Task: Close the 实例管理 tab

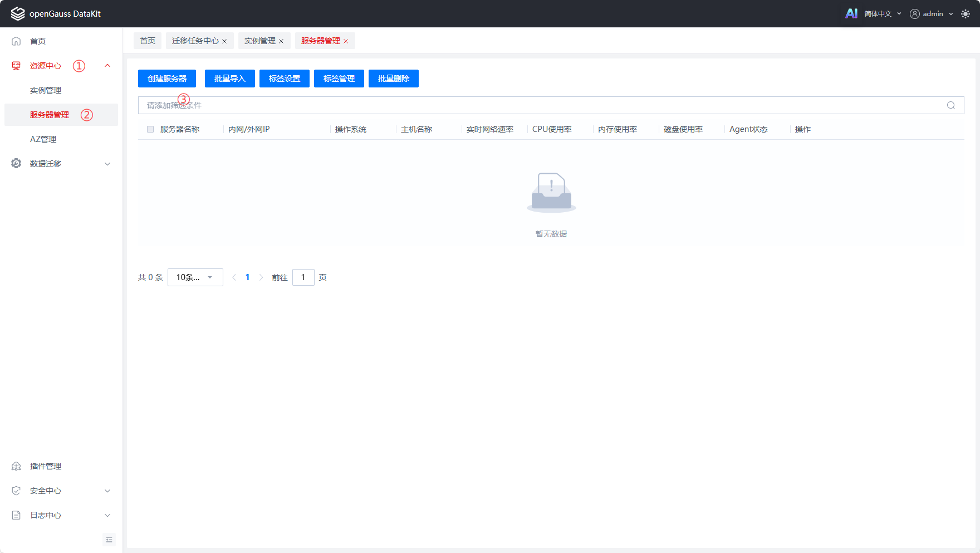Action: coord(281,41)
